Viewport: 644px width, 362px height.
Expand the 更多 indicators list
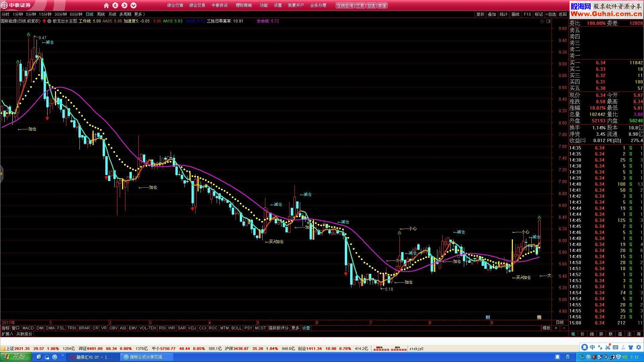coord(295,328)
